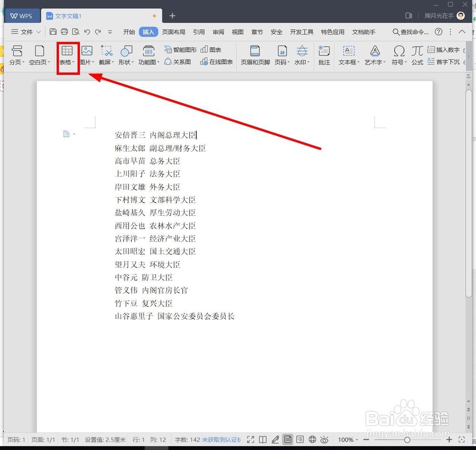Viewport: 476px width, 450px height.
Task: Click the Save icon in quick toolbar
Action: (53, 31)
